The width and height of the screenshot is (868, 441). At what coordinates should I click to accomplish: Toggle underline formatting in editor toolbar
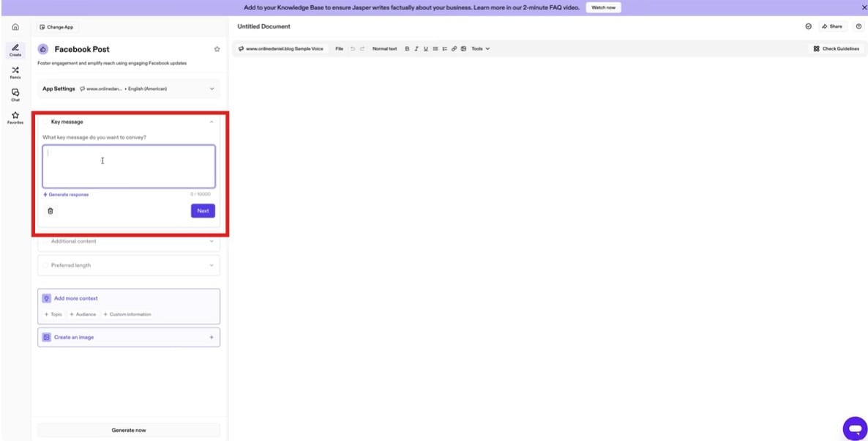click(426, 49)
